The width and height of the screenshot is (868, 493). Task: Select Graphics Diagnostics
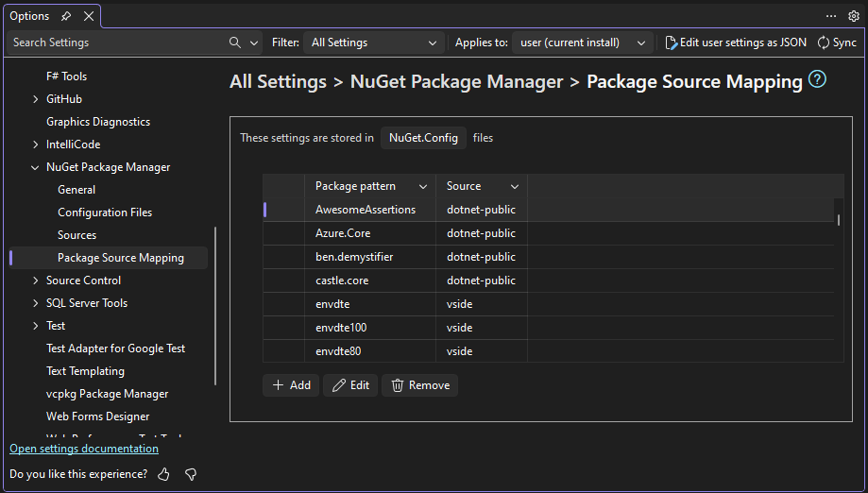(x=98, y=122)
